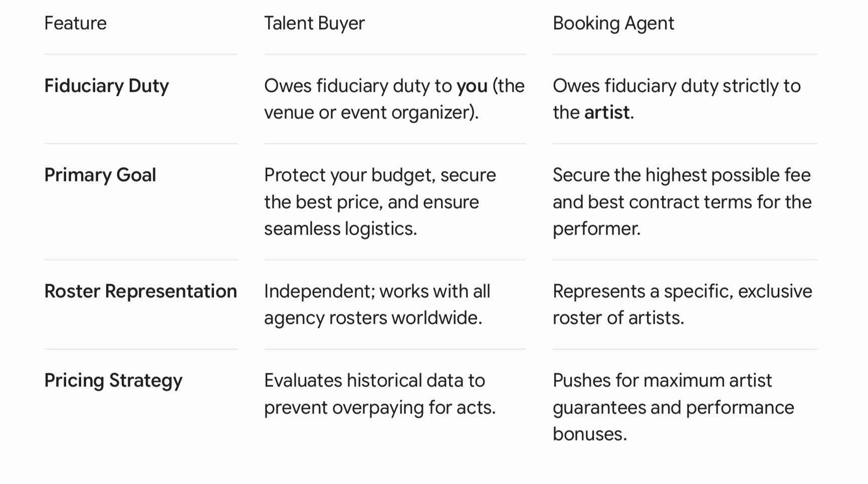Viewport: 868px width, 484px height.
Task: Click 'Independent; works with all' cell
Action: pyautogui.click(x=377, y=304)
